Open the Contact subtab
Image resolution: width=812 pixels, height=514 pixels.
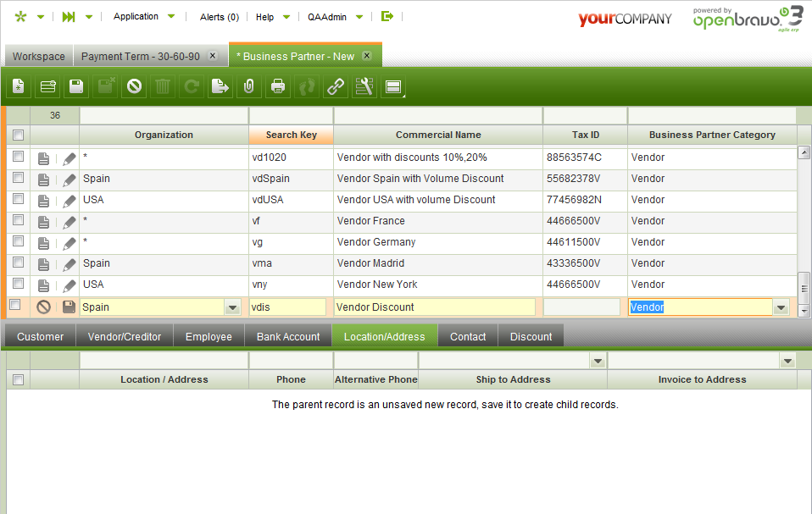coord(468,337)
